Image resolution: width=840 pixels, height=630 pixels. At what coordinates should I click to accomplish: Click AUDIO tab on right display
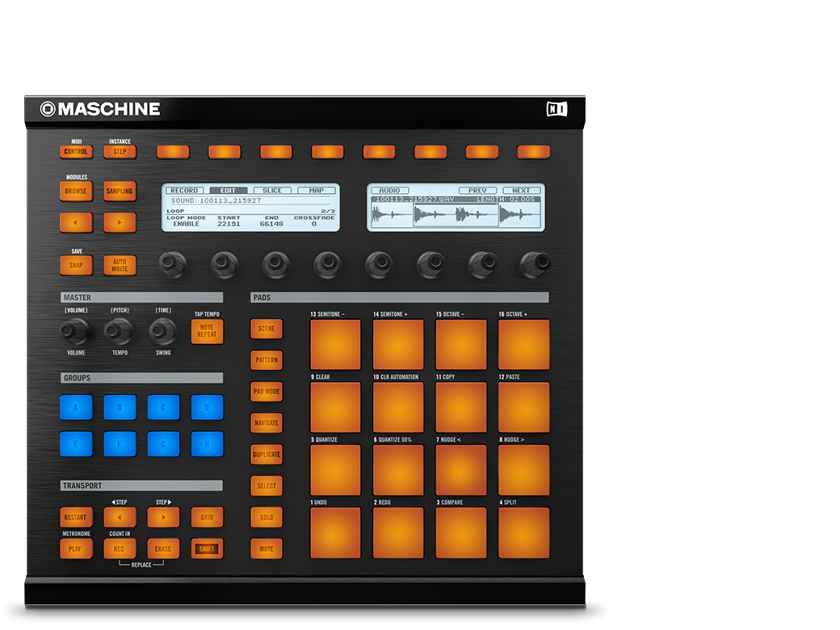click(389, 190)
